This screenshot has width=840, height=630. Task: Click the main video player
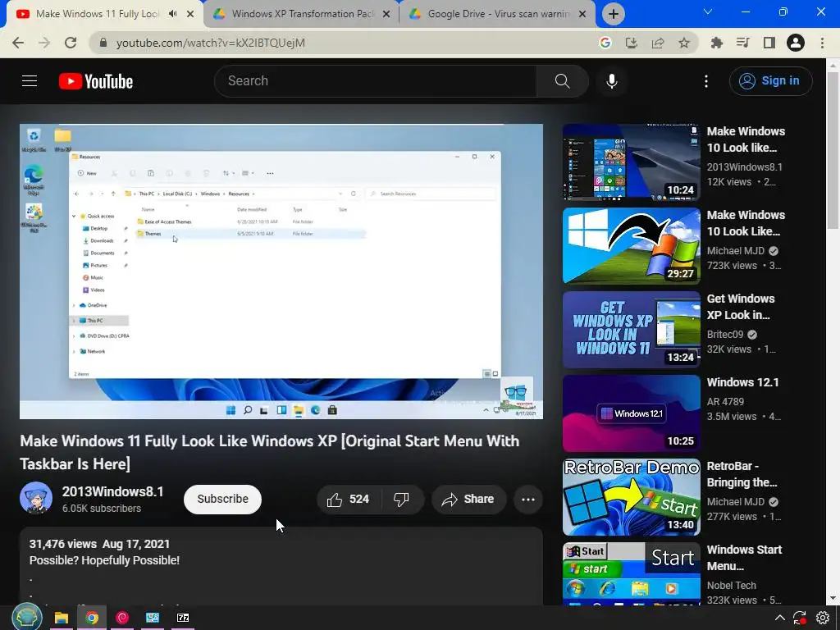(x=281, y=271)
